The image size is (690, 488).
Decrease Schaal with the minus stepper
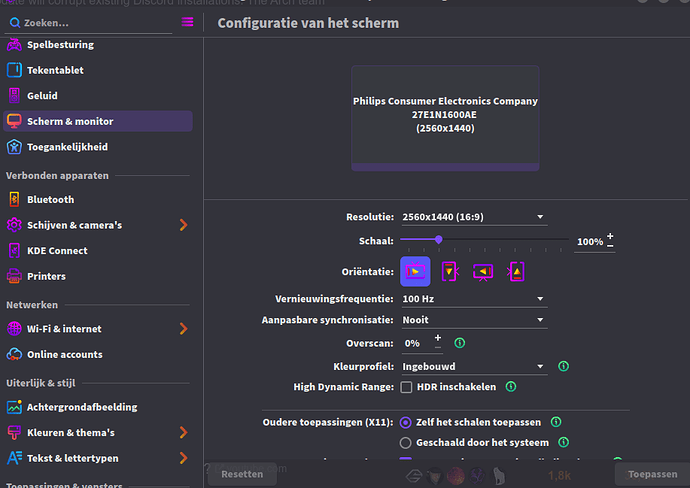610,246
